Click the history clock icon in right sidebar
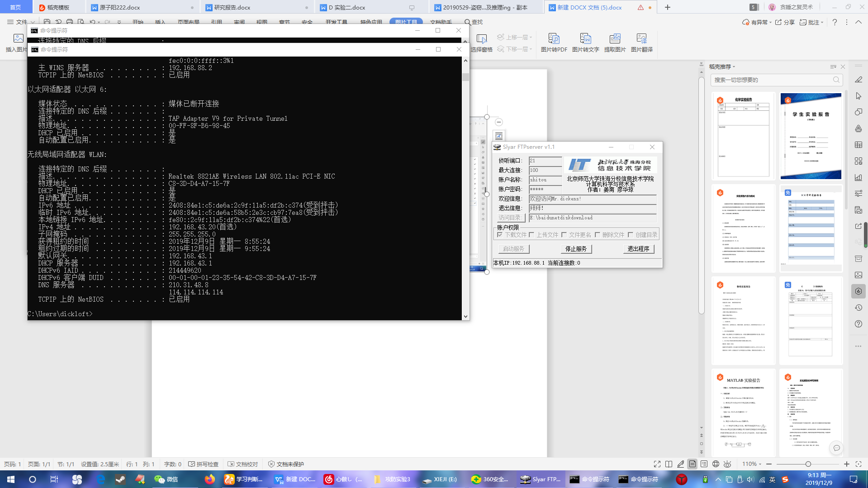Image resolution: width=868 pixels, height=488 pixels. coord(859,308)
